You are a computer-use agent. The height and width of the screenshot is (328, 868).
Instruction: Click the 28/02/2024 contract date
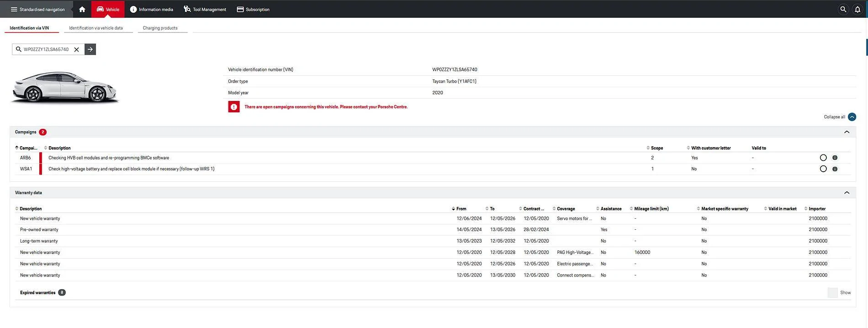point(536,230)
